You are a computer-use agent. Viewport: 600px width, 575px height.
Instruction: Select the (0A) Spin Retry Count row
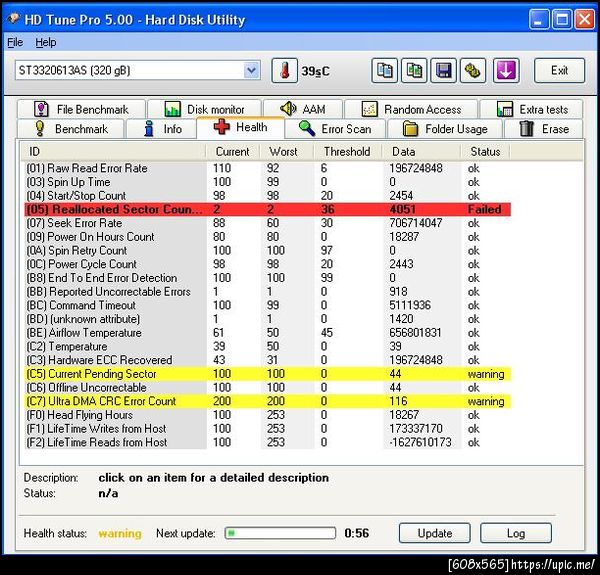tap(267, 251)
